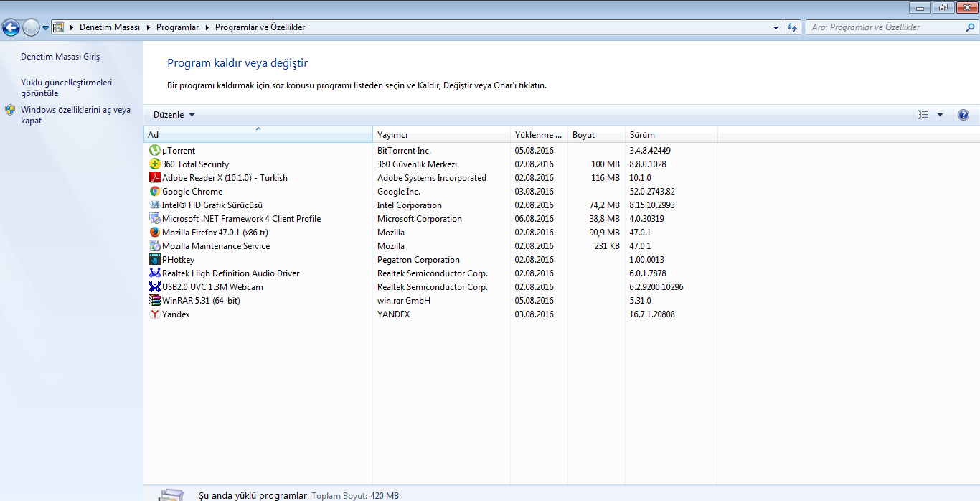The height and width of the screenshot is (501, 980).
Task: Click the shield icon beside Windows özellikleri
Action: pos(10,110)
